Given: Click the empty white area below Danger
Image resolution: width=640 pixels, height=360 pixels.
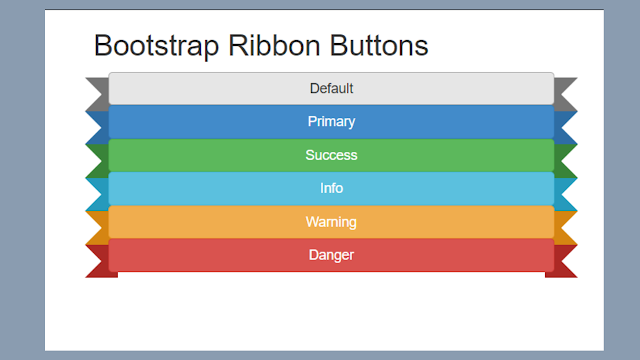Looking at the screenshot, I should tap(324, 314).
